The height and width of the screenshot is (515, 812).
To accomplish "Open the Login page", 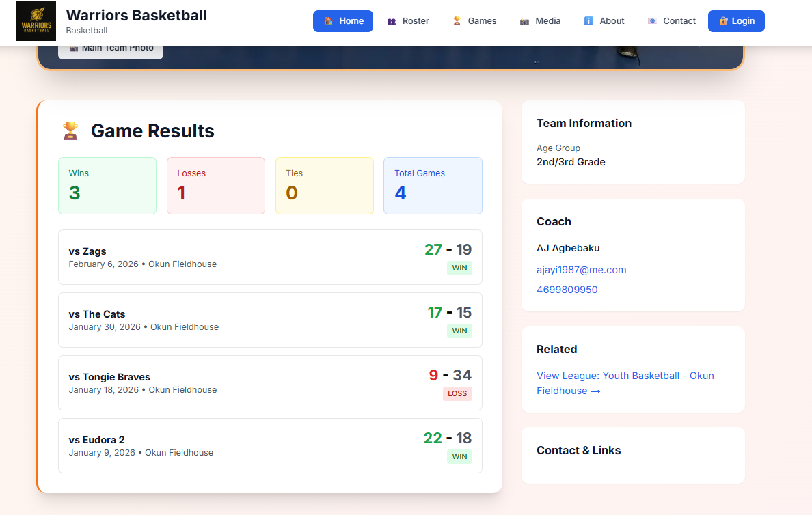I will [x=736, y=21].
